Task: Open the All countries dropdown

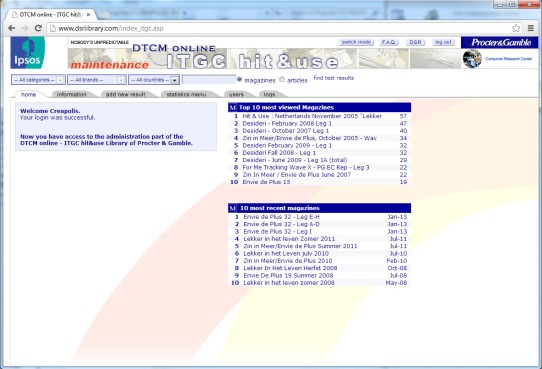Action: [154, 80]
